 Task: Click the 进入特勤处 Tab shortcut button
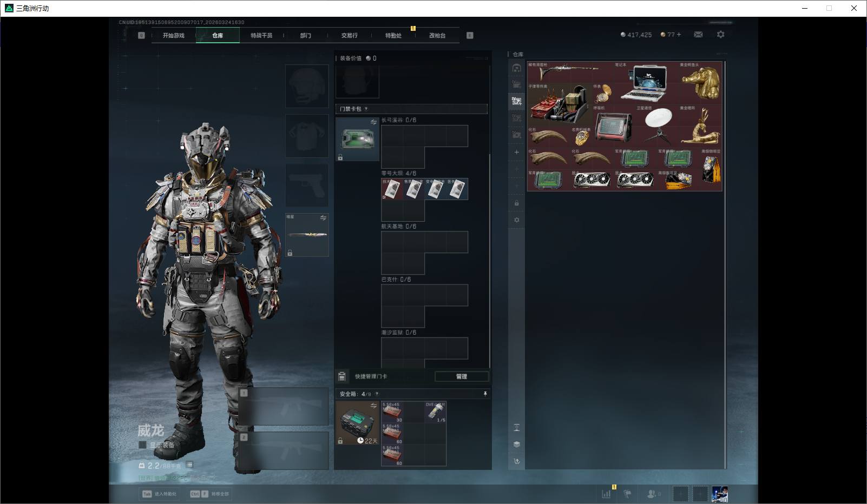[x=160, y=494]
